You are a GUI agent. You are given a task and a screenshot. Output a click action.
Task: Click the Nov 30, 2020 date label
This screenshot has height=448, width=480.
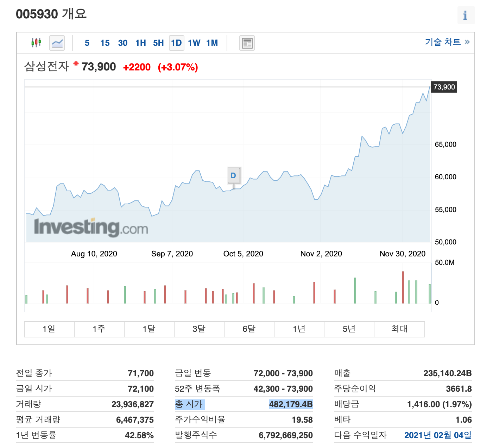click(403, 254)
